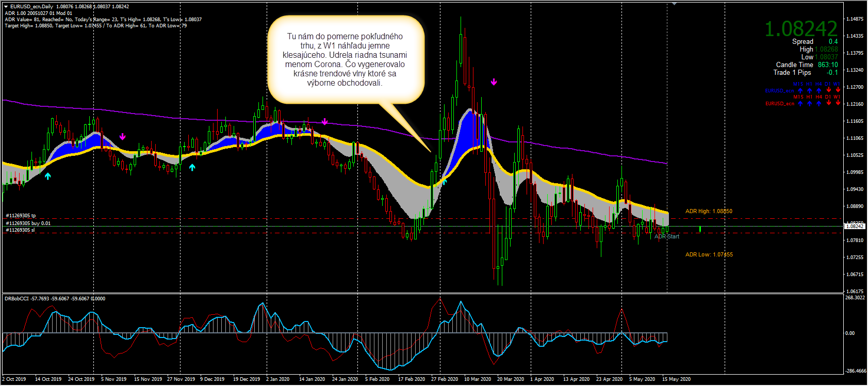Click the chart shift triangle on top edge
Screen dimensions: 868x386
674,4
